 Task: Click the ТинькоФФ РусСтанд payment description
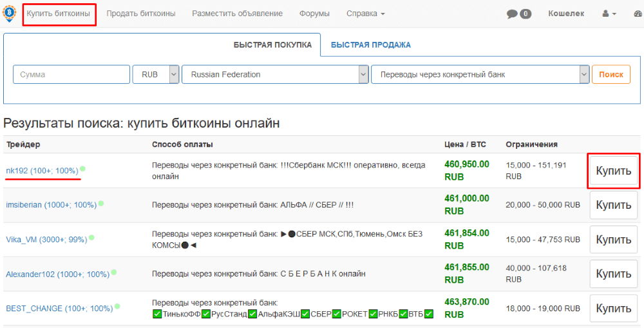click(293, 309)
